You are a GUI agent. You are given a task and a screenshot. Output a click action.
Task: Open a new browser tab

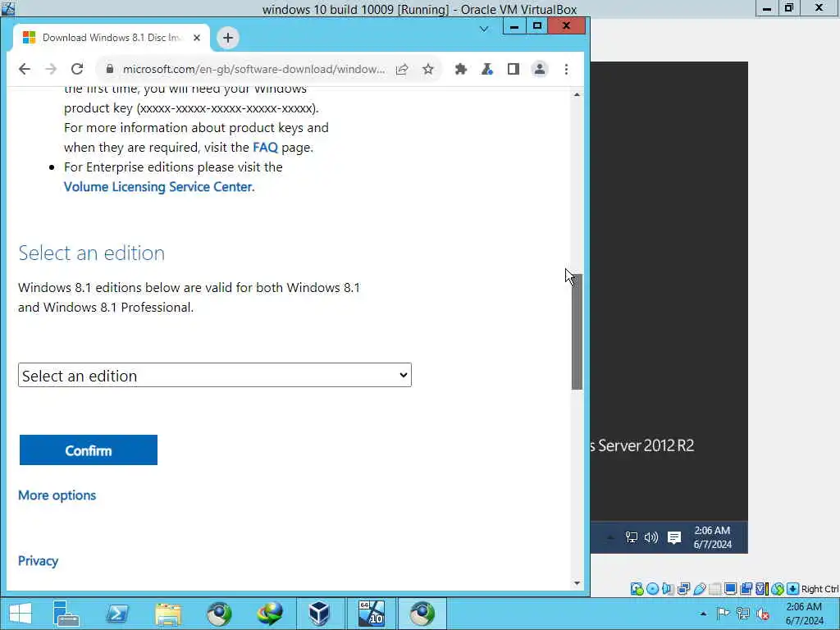[228, 38]
